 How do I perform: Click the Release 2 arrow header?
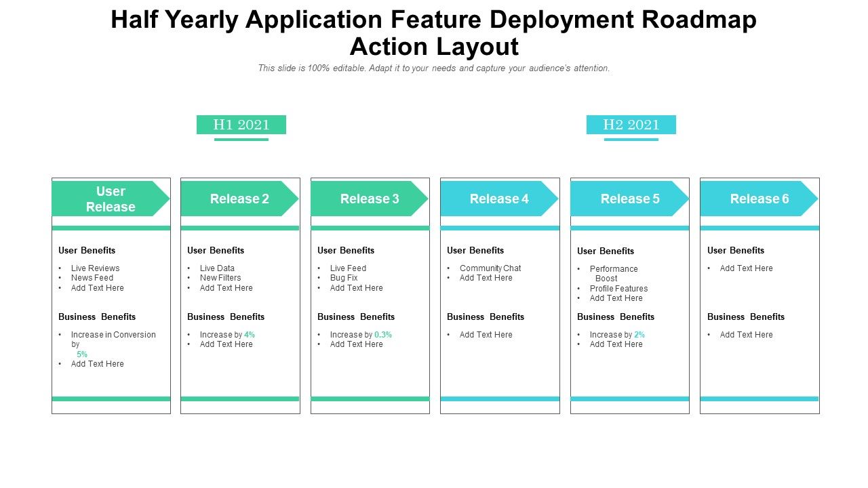point(239,199)
